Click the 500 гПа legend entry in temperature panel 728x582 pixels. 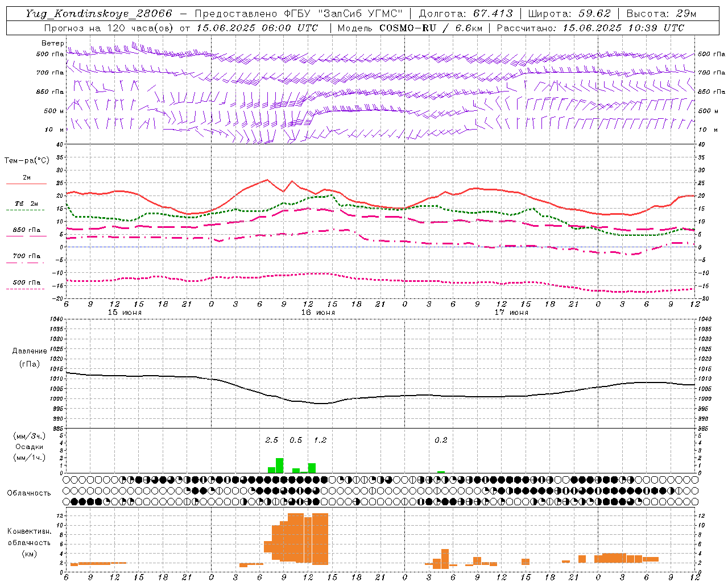pos(27,282)
